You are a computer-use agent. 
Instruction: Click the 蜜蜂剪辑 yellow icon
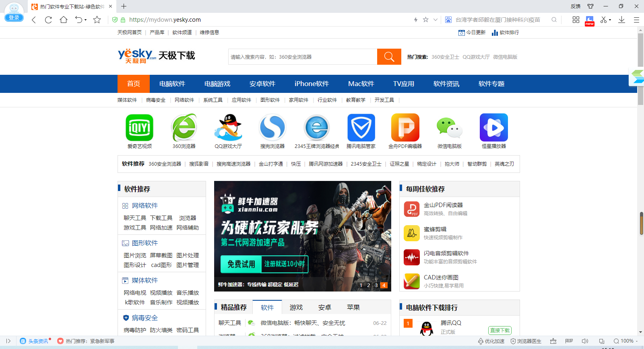tap(412, 233)
